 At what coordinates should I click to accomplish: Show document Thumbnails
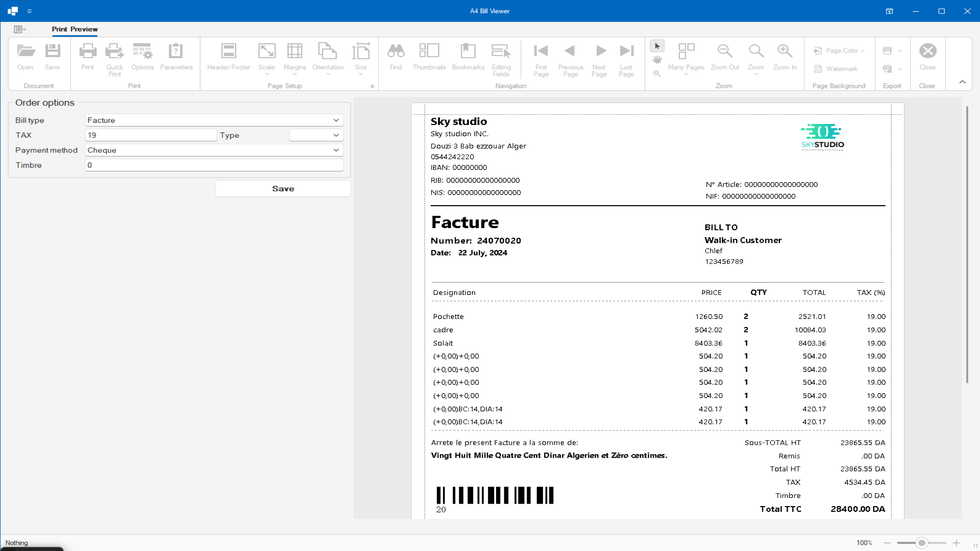(429, 56)
